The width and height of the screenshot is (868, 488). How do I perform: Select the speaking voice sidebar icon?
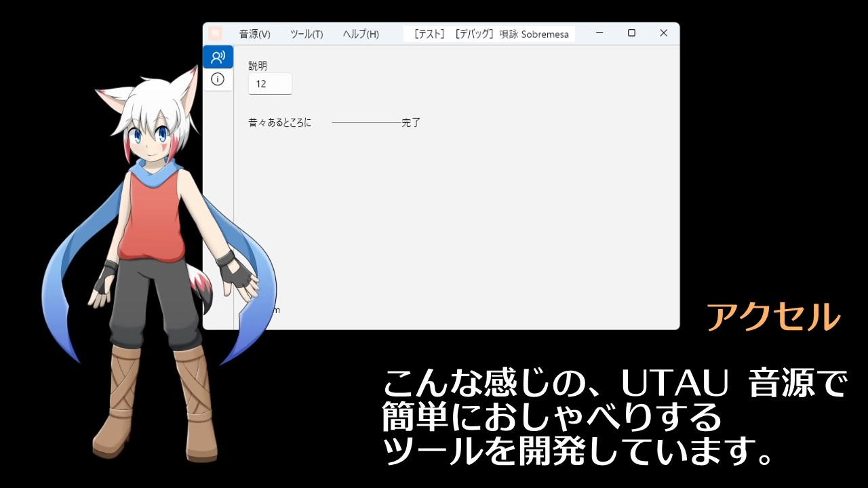coord(218,57)
